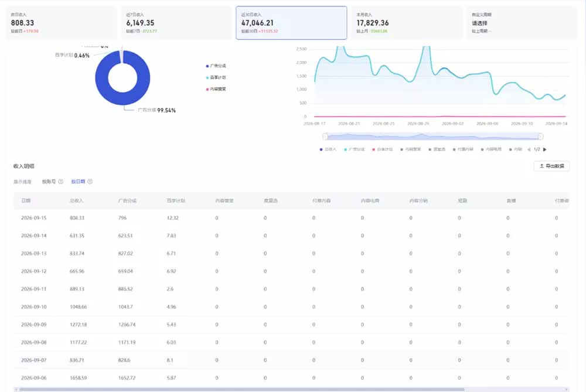This screenshot has height=392, width=586.
Task: Click the horizontal table scrollbar at bottom
Action: click(x=242, y=390)
